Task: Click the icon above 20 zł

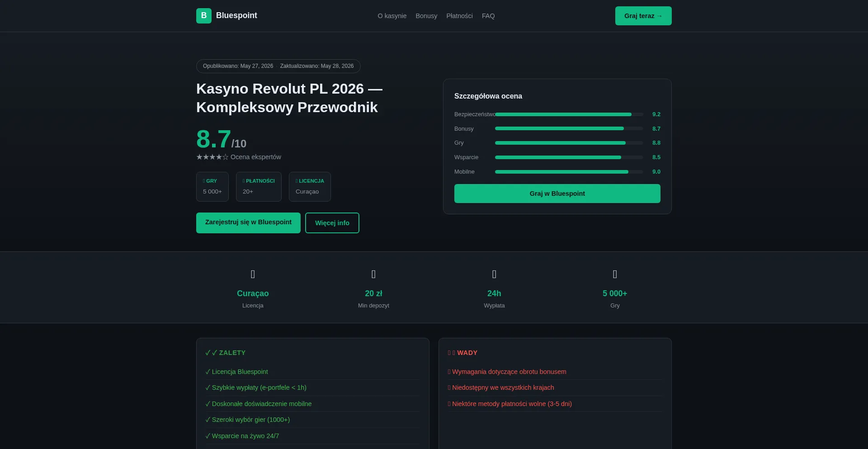Action: pos(373,274)
